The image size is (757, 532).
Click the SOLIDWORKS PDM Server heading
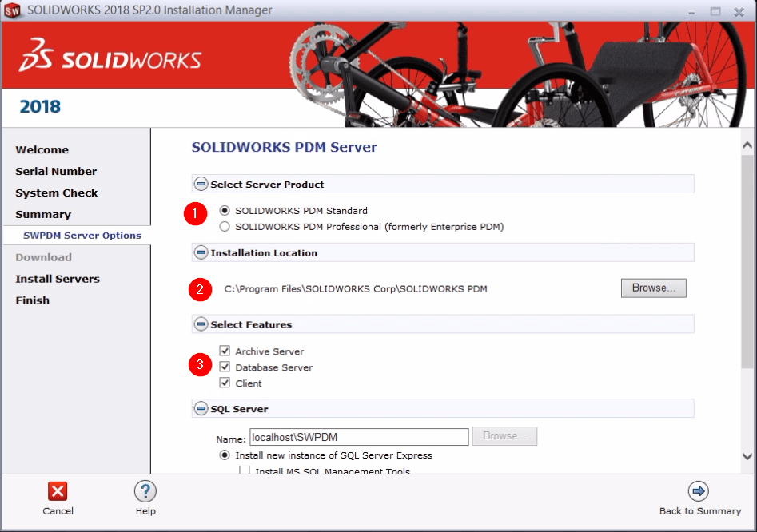coord(284,147)
